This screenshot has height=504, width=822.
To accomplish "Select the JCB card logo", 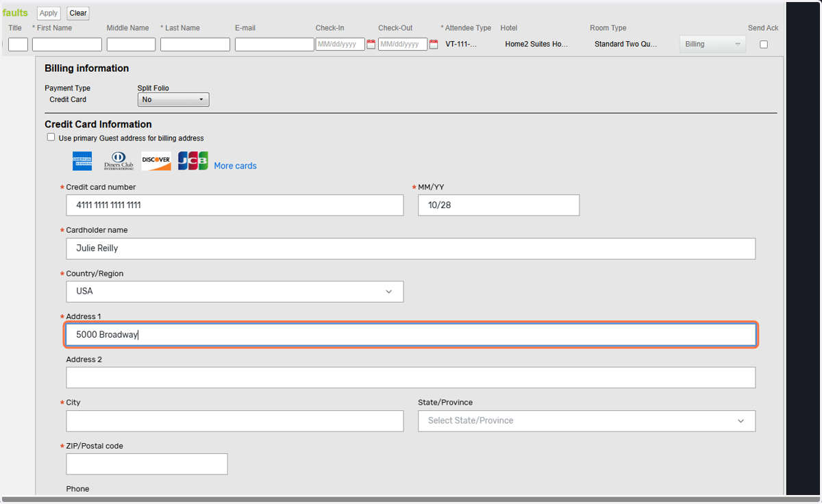I will coord(193,161).
